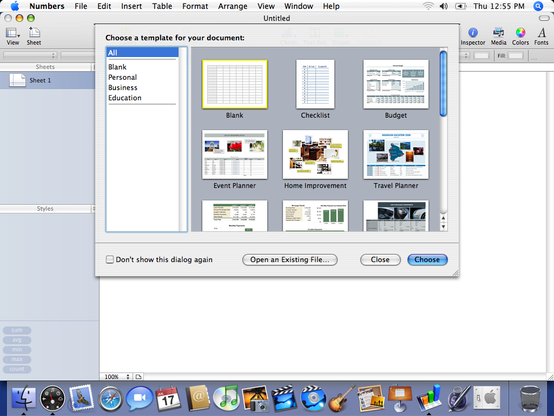The height and width of the screenshot is (416, 554).
Task: Open the zoom 100% popup
Action: click(x=117, y=377)
